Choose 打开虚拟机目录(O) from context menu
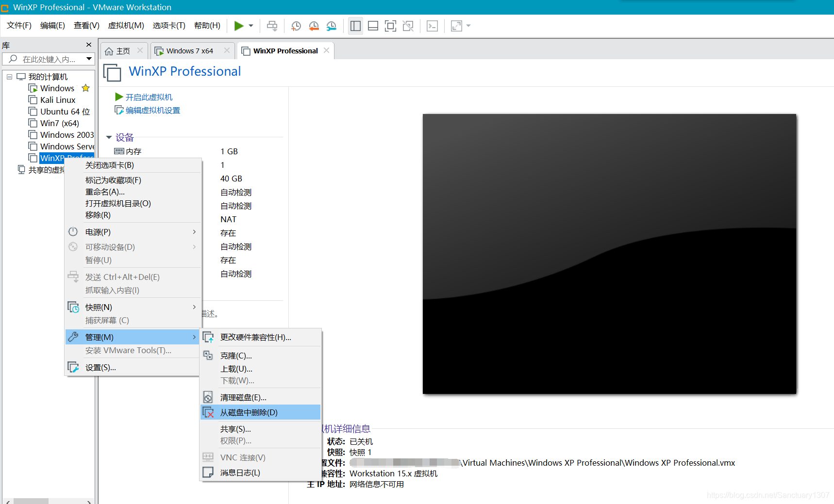The height and width of the screenshot is (504, 834). click(133, 204)
